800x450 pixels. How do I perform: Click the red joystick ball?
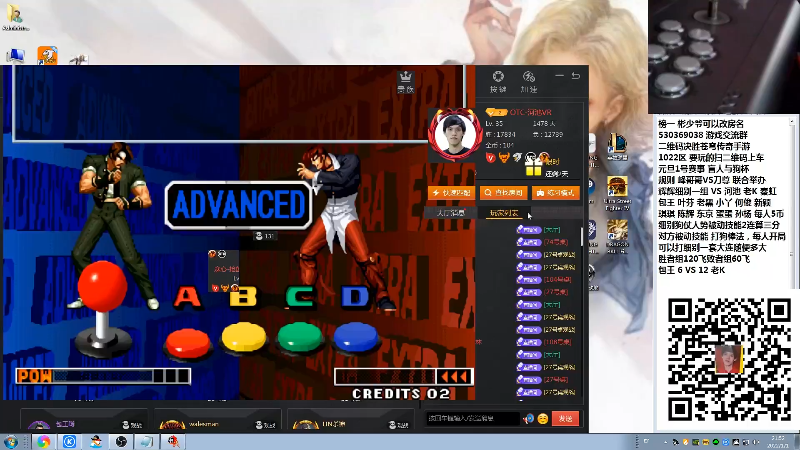[103, 286]
